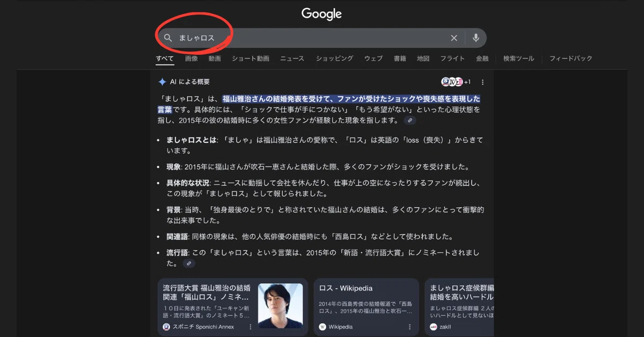
Task: Open the 地図 tab
Action: point(423,58)
